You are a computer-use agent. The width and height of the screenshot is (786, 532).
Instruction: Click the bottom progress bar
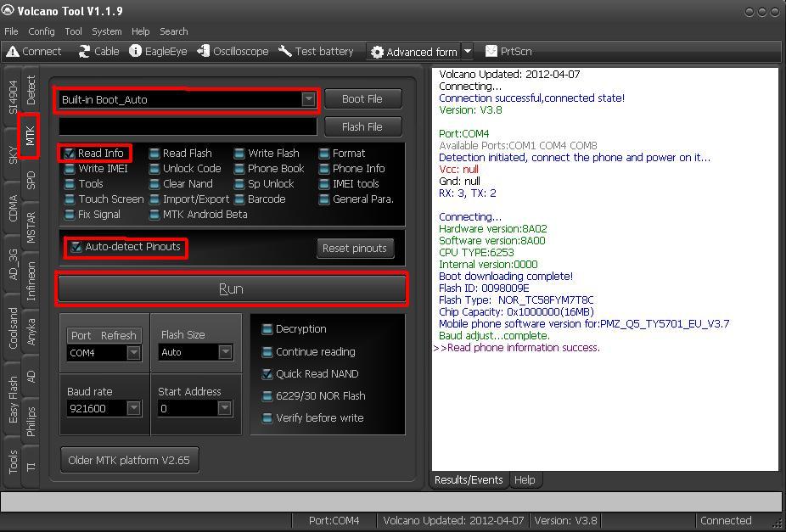[x=391, y=501]
